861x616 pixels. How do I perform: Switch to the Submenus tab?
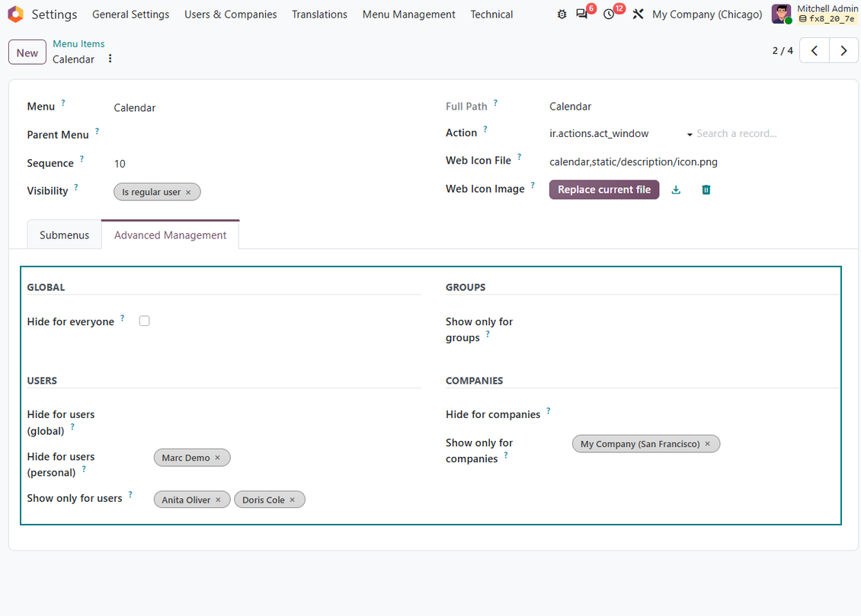[64, 235]
